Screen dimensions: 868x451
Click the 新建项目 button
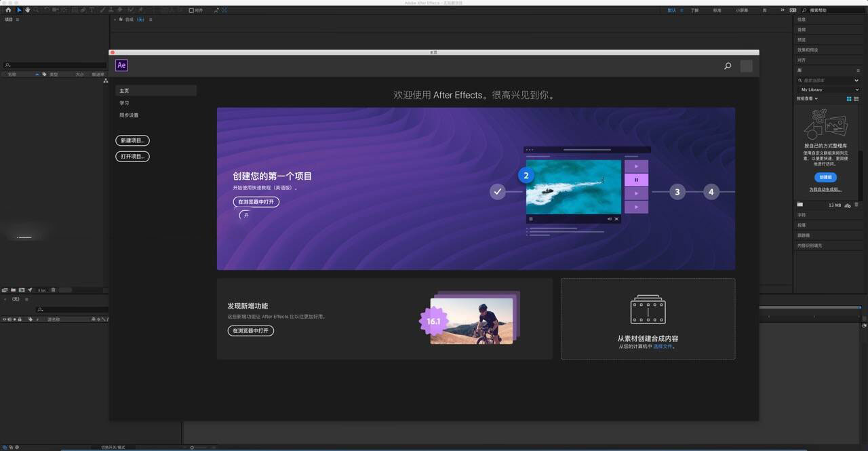click(132, 140)
